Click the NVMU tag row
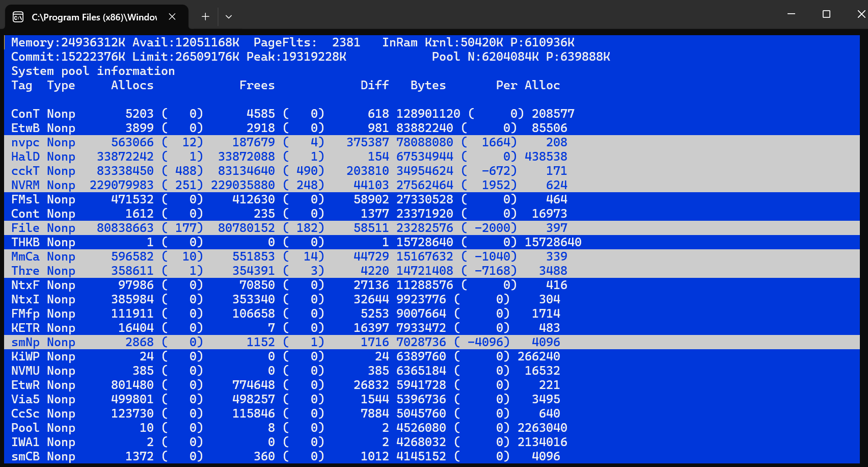 [432, 371]
